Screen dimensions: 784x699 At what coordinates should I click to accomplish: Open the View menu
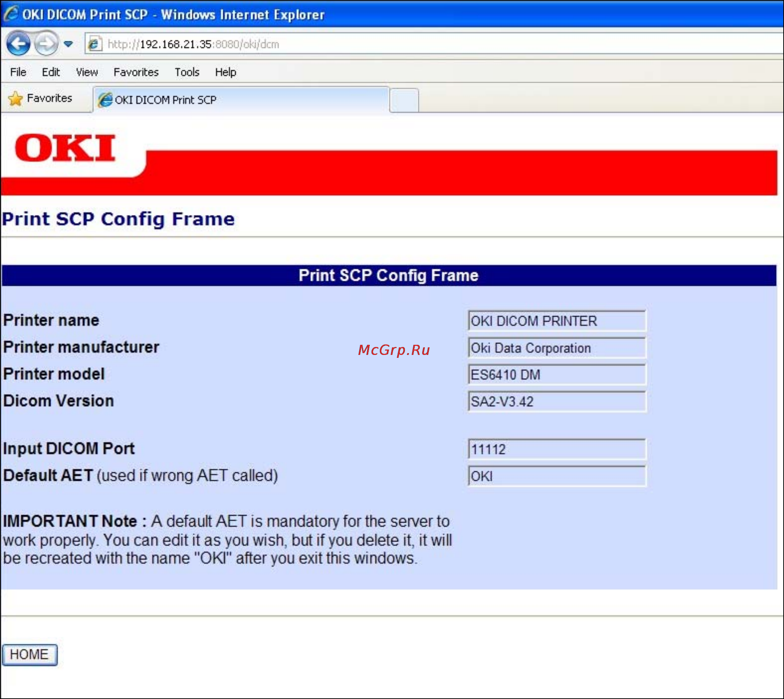click(87, 72)
